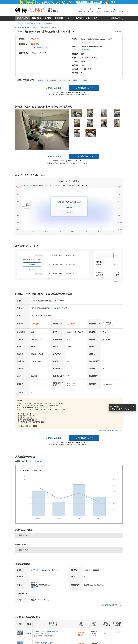Select the 取引事例 map tab
This screenshot has height=644, width=138.
(x=84, y=80)
